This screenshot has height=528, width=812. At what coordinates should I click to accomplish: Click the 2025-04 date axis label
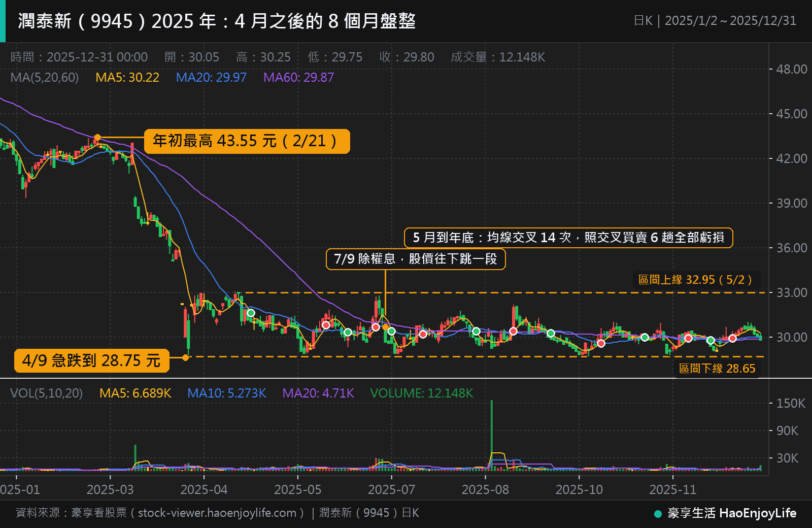(x=204, y=489)
